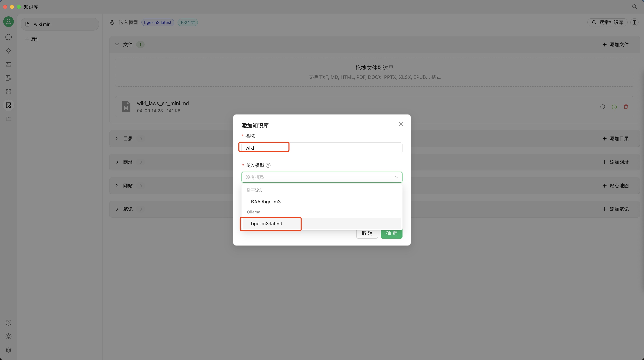Delete wiki_laws_en_mini.md with trash icon
The image size is (644, 360).
coord(626,107)
